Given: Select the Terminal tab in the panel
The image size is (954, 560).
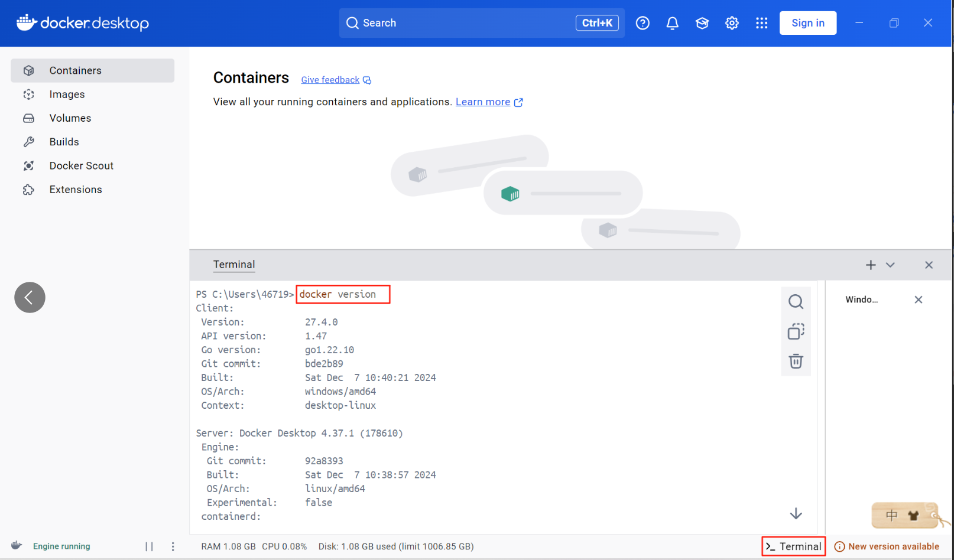Looking at the screenshot, I should pos(234,265).
